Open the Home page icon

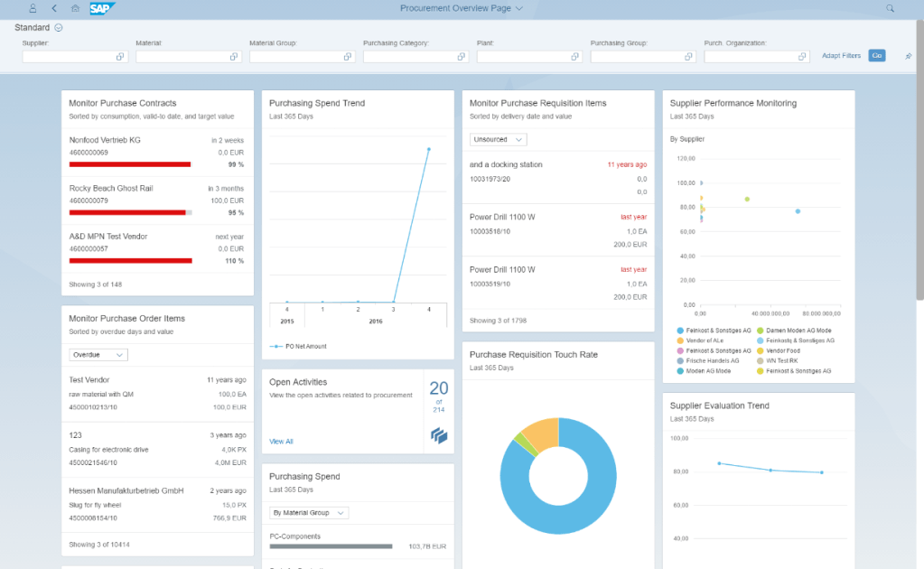75,8
